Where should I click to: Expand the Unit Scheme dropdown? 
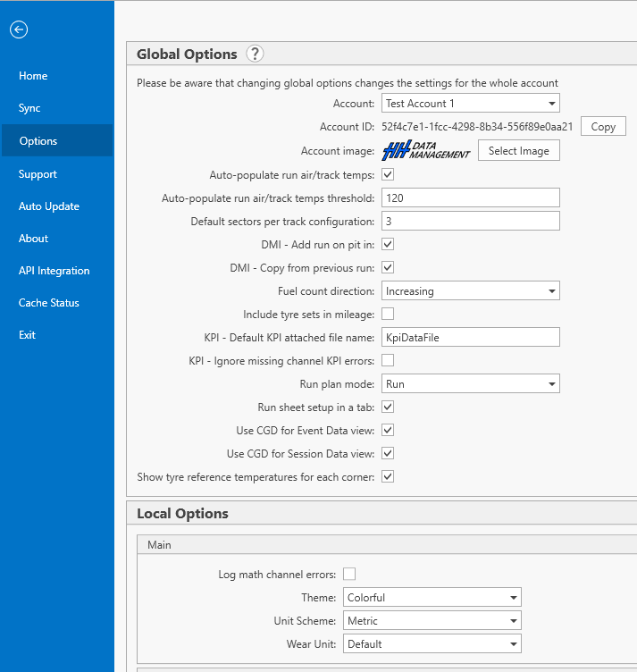coord(432,620)
